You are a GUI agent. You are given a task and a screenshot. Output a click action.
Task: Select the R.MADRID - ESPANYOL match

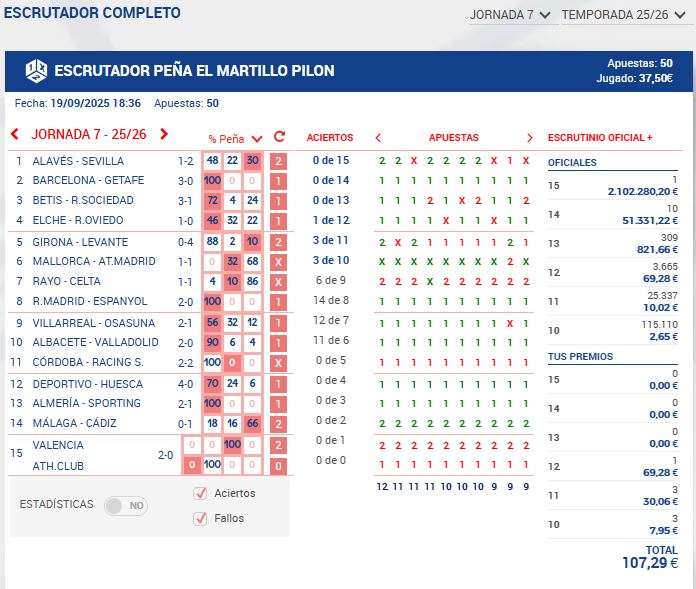[90, 301]
